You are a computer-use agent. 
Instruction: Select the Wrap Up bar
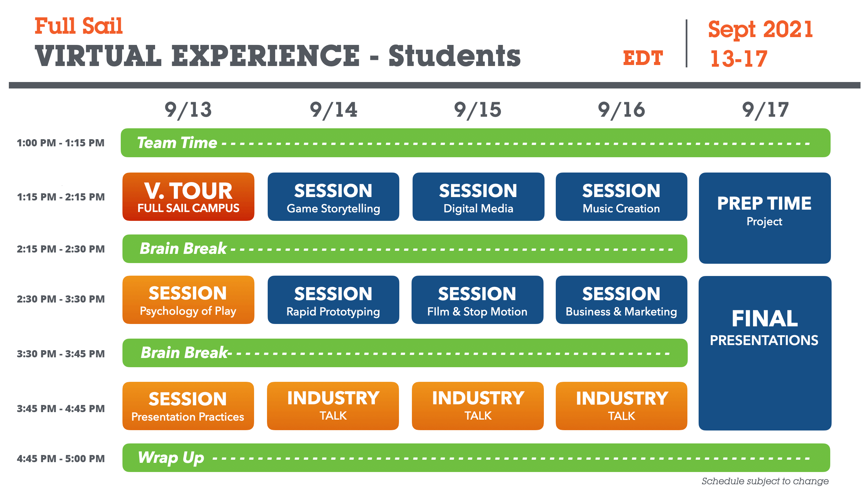click(476, 458)
